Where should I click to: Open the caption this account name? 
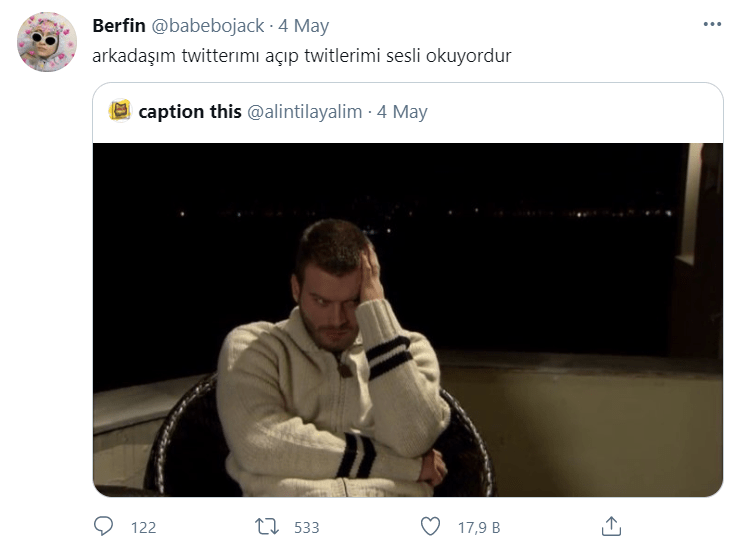point(190,112)
